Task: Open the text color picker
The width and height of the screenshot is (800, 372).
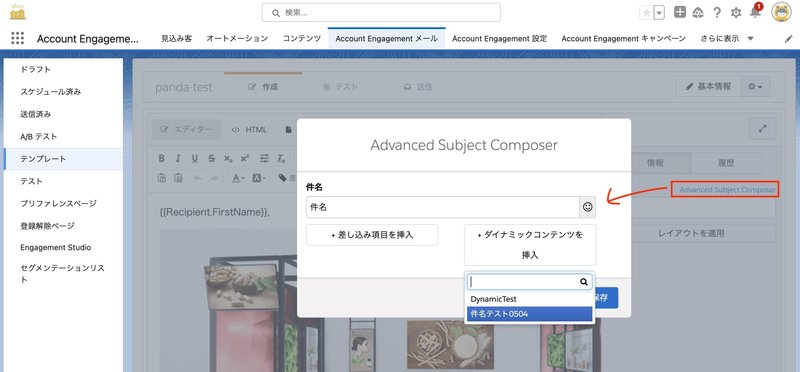Action: pyautogui.click(x=238, y=178)
